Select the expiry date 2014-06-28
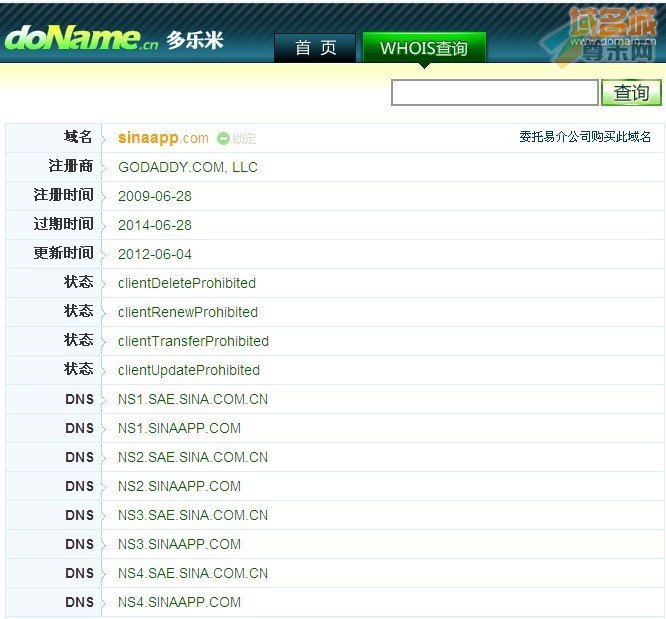 155,225
